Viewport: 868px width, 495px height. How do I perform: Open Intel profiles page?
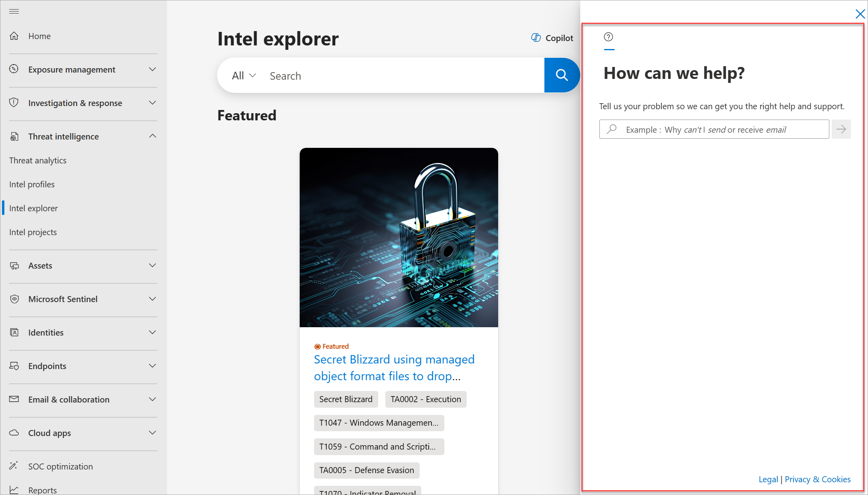[x=32, y=184]
